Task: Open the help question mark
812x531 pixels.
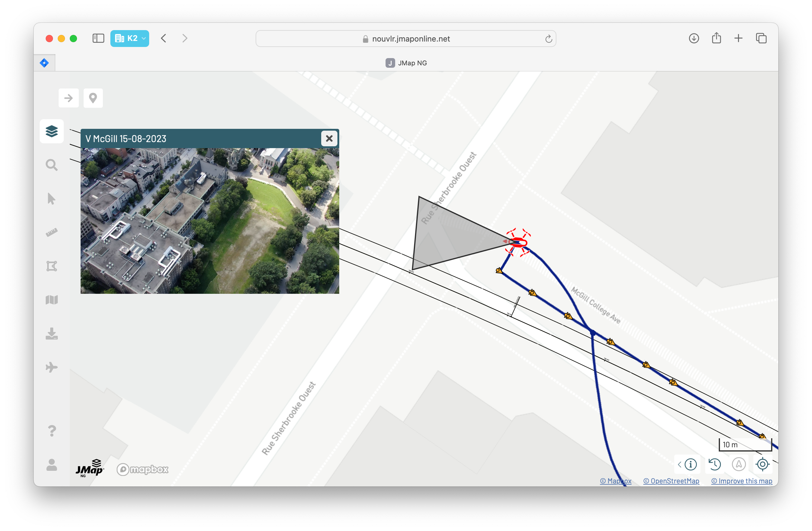Action: pos(51,431)
